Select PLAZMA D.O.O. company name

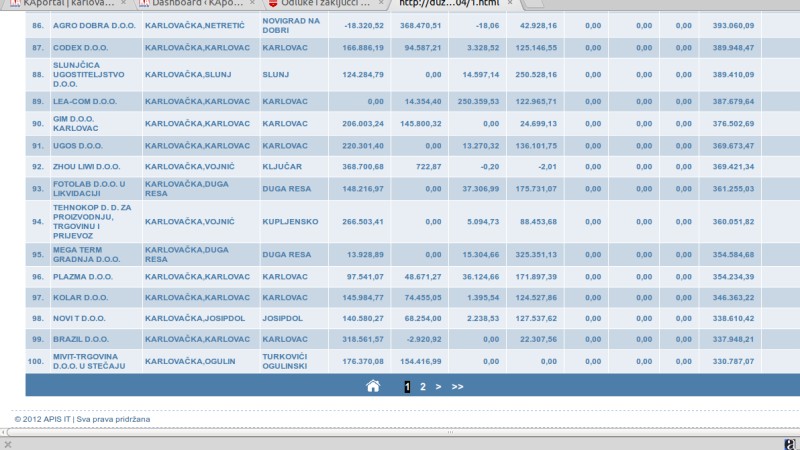point(83,277)
